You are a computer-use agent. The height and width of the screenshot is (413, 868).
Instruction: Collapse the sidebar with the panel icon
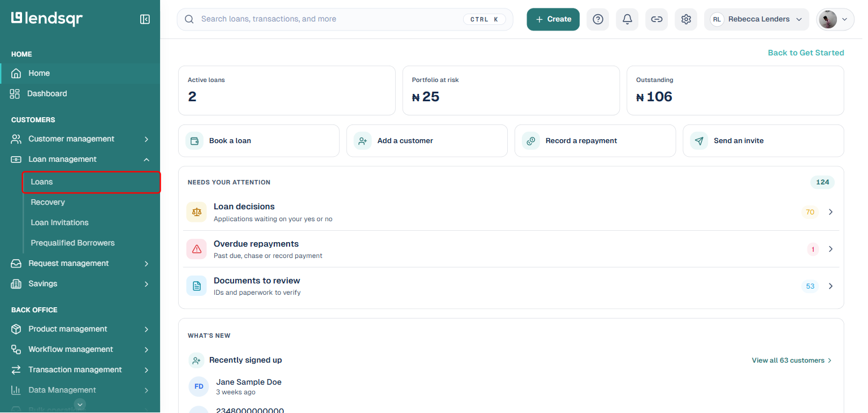[145, 19]
